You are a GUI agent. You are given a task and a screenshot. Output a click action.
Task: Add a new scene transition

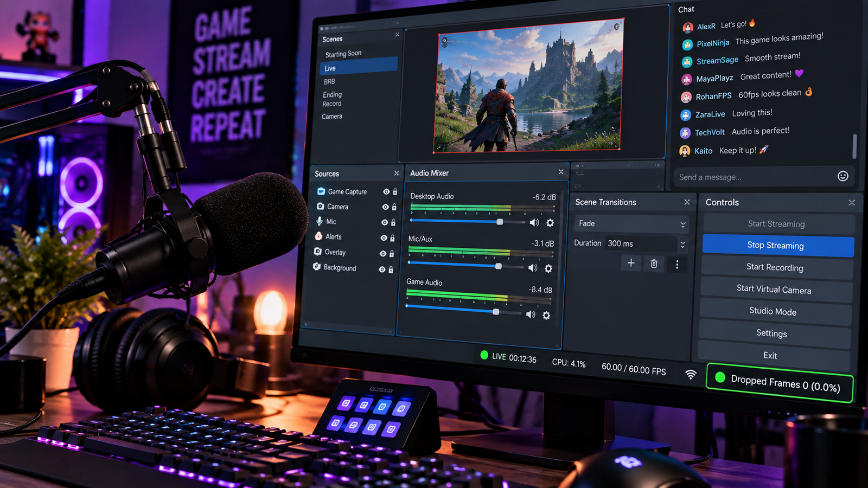(631, 263)
